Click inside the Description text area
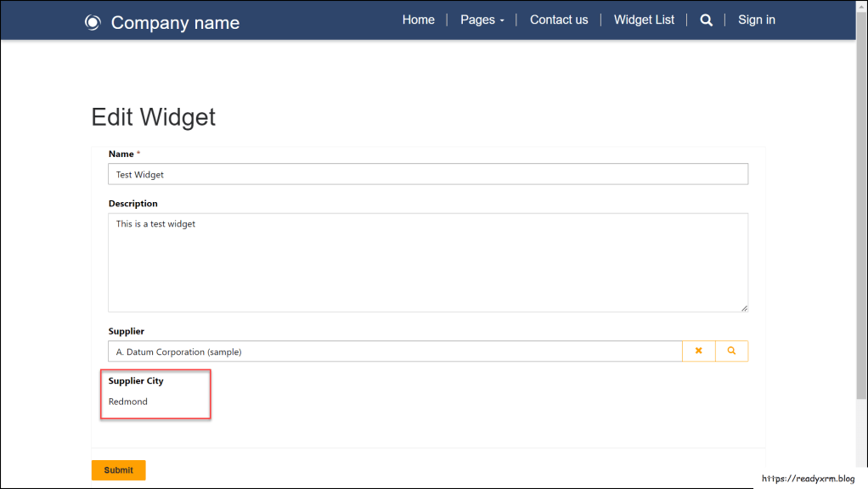868x489 pixels. coord(427,262)
